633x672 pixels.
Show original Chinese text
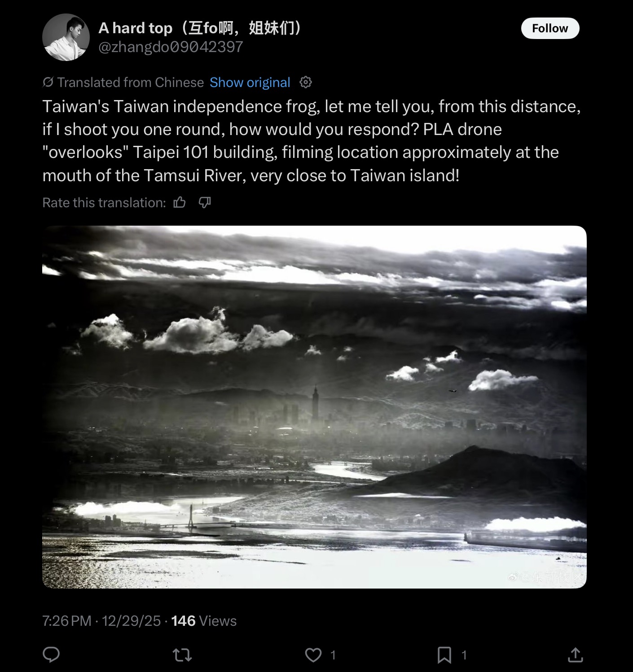click(250, 83)
